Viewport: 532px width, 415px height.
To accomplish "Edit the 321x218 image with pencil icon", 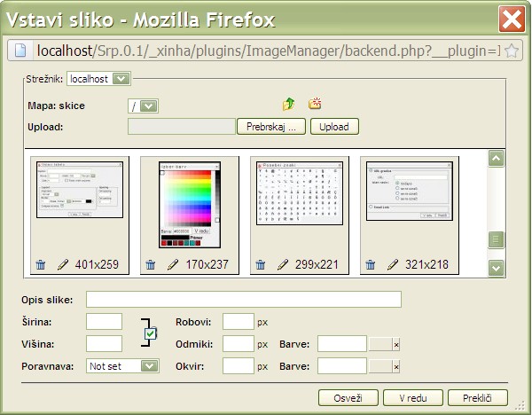I will point(392,264).
